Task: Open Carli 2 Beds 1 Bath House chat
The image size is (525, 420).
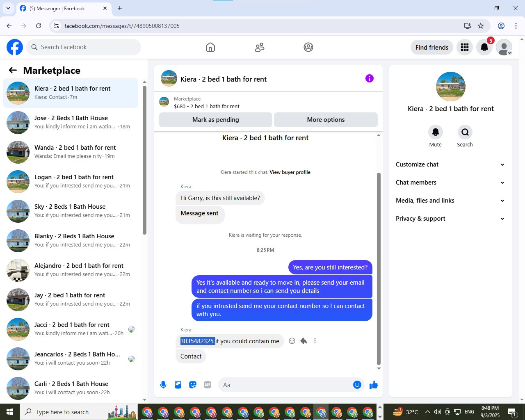Action: (x=71, y=388)
